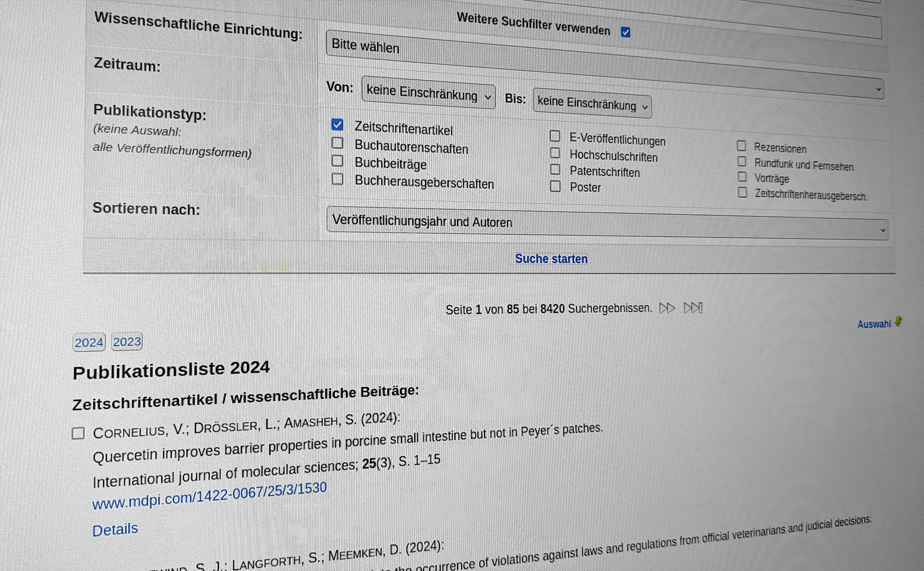Screen dimensions: 924x571
Task: Disable the Weitere Suchfilter verwenden checkbox
Action: pos(626,32)
